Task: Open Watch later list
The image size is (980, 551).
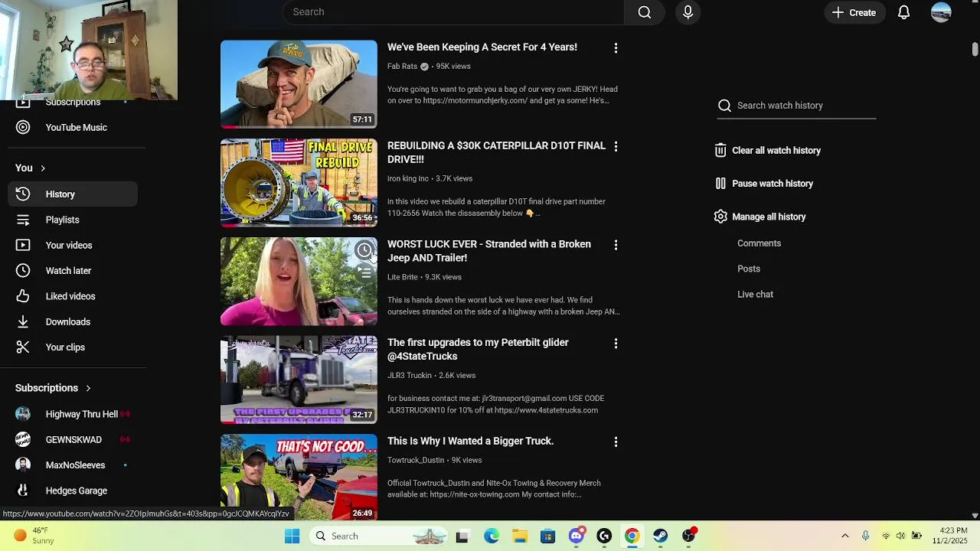Action: (x=73, y=271)
